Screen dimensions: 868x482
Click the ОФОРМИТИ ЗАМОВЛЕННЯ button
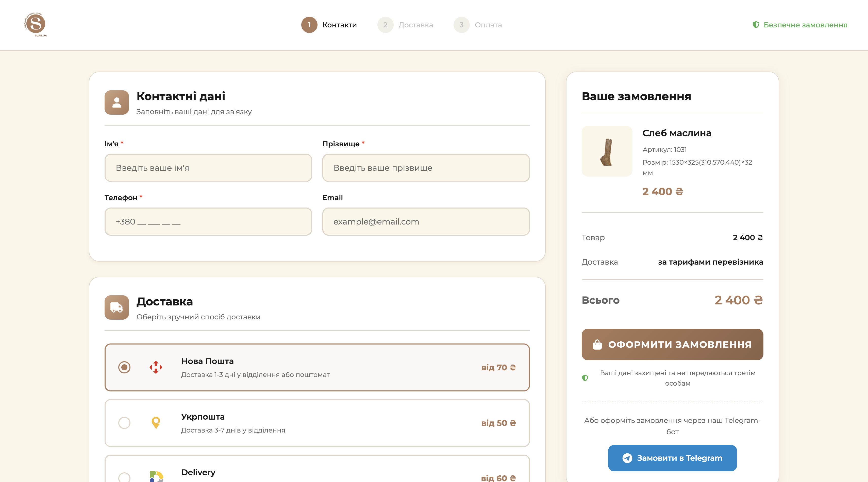(x=672, y=344)
